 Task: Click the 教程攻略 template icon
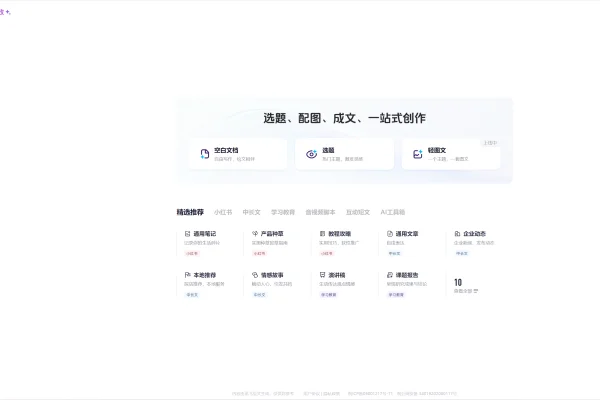click(x=322, y=233)
